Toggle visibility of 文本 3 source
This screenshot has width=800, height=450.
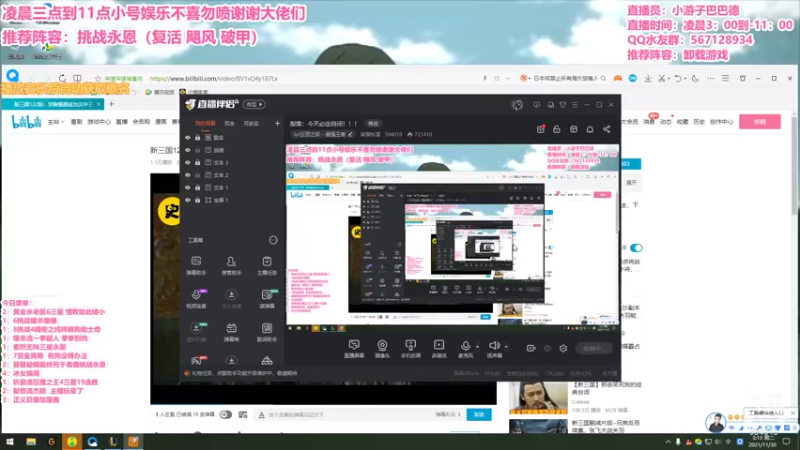coord(188,163)
